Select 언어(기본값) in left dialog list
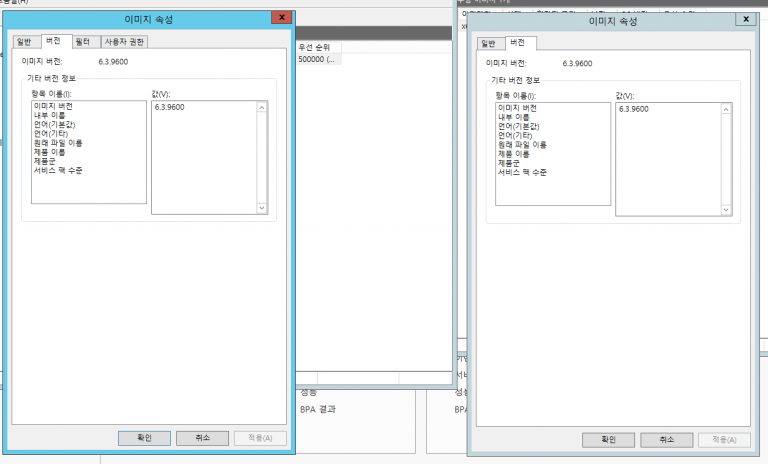The image size is (768, 464). click(57, 125)
